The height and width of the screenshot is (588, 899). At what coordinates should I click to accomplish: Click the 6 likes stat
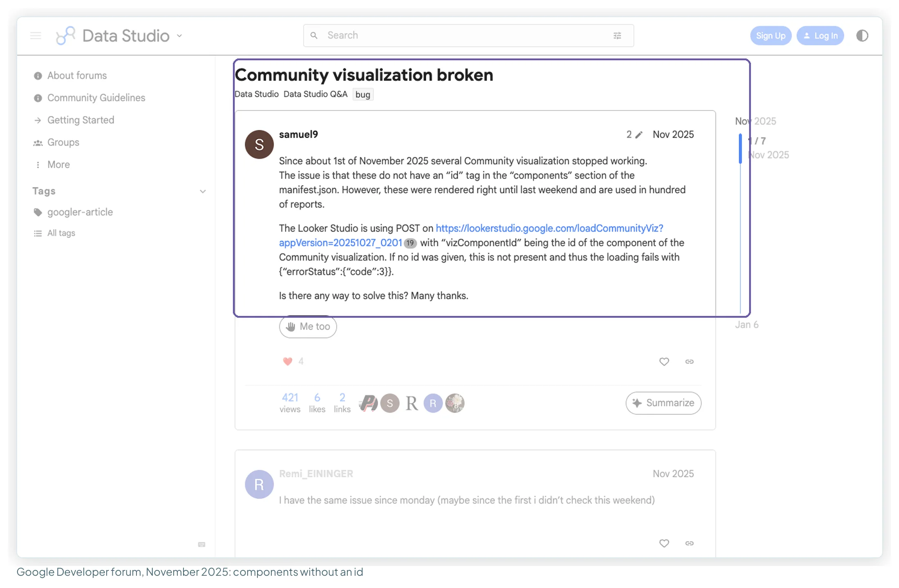click(317, 403)
